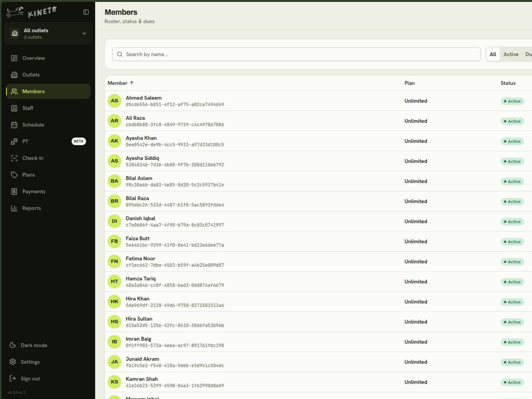Click Ali Raza's AR avatar
532x399 pixels.
[x=114, y=121]
